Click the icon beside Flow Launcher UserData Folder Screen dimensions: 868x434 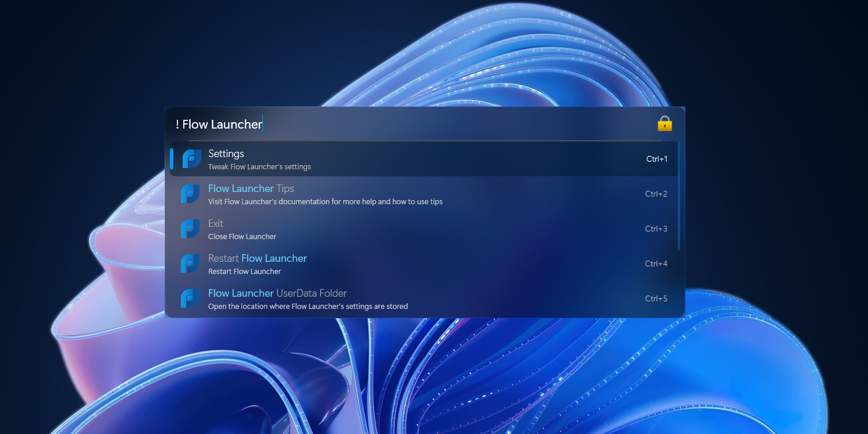190,298
